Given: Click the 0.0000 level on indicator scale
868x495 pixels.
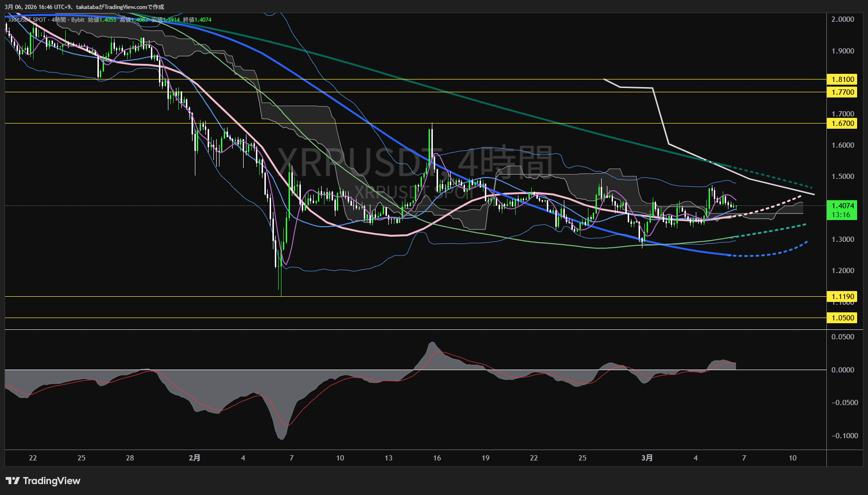Looking at the screenshot, I should tap(842, 370).
